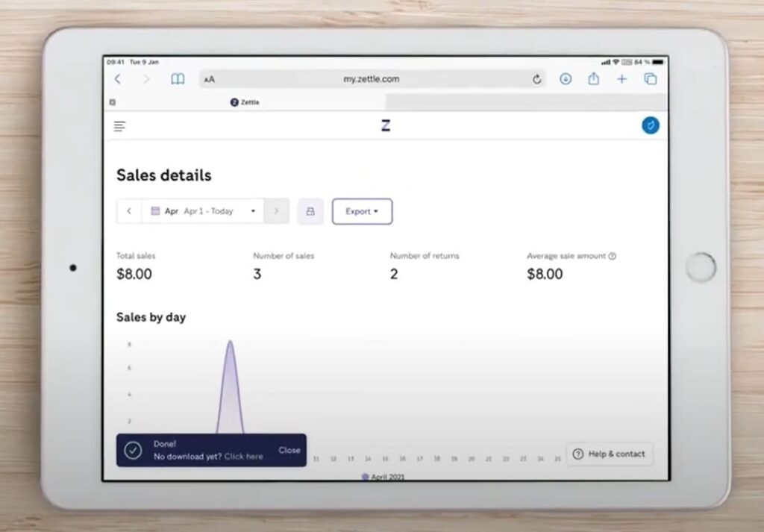The width and height of the screenshot is (764, 532).
Task: Open the Zettle sidebar hamburger menu
Action: click(x=119, y=126)
